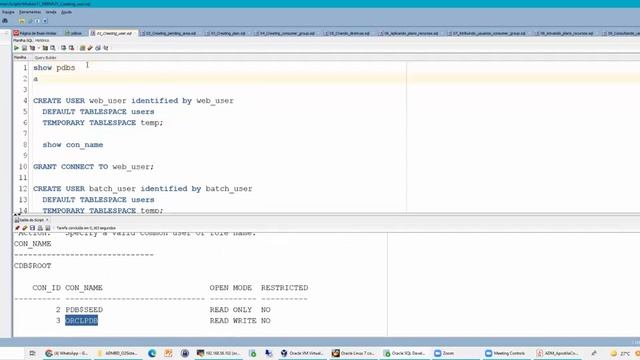
Task: Click highlighted ORCLPDB in output
Action: tap(82, 321)
